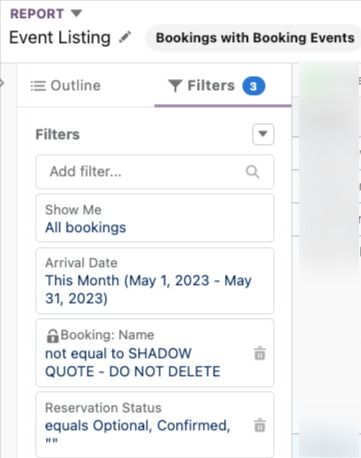Click the Event Listing report title
This screenshot has height=458, width=361.
(60, 37)
